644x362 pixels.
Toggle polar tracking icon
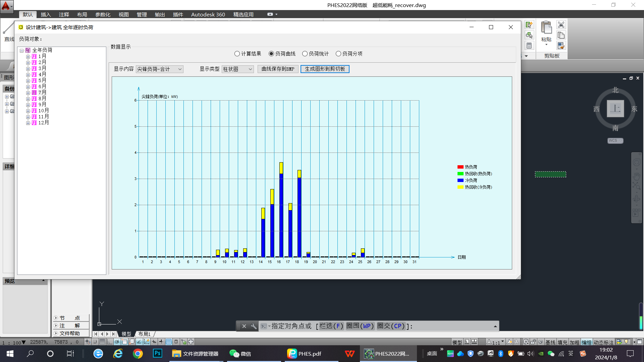[117, 342]
